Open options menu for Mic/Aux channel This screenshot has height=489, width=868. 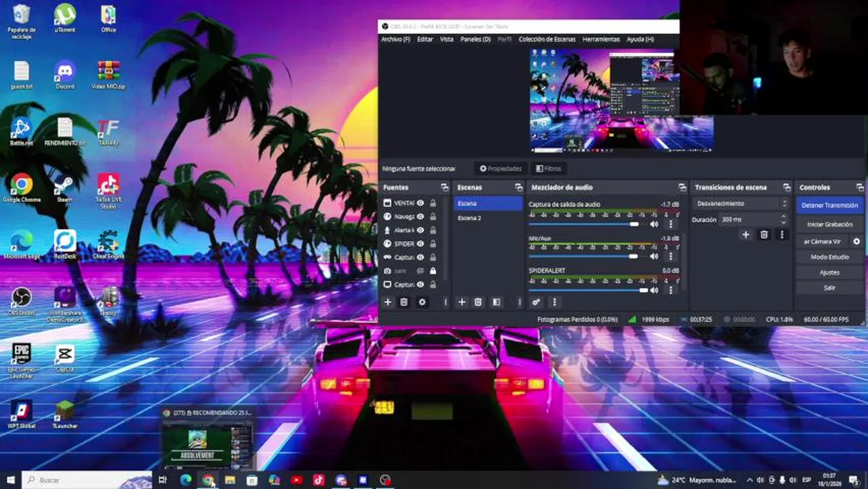point(670,256)
